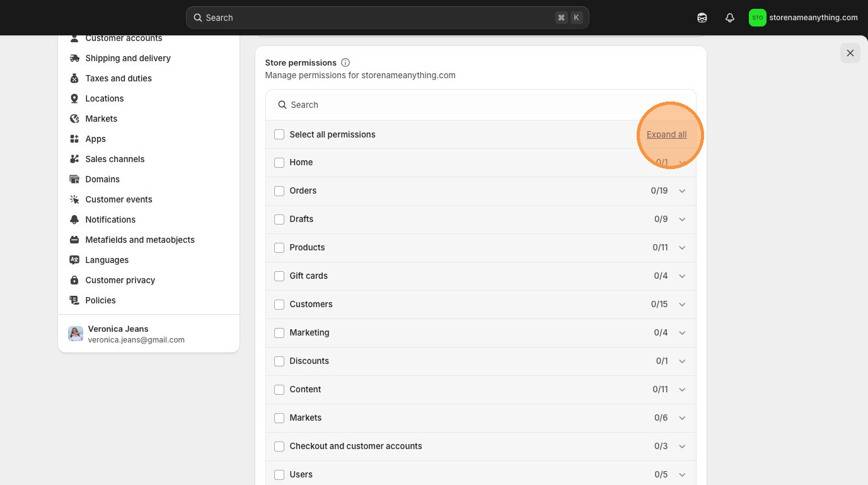Click the 0/19 count in Orders row
Viewport: 868px width, 485px height.
point(659,190)
